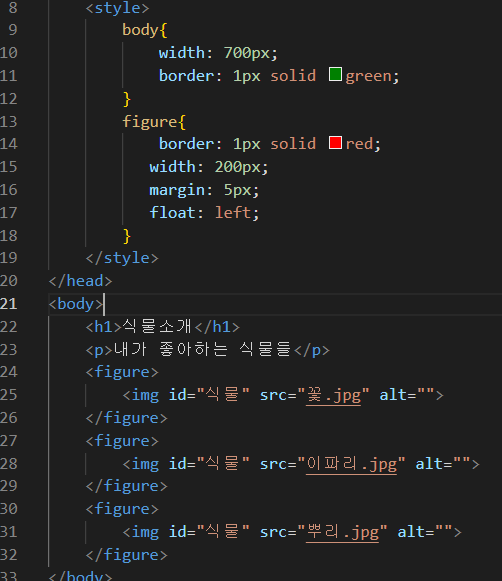Click the color name green on line 11
The image size is (502, 581).
pos(369,76)
